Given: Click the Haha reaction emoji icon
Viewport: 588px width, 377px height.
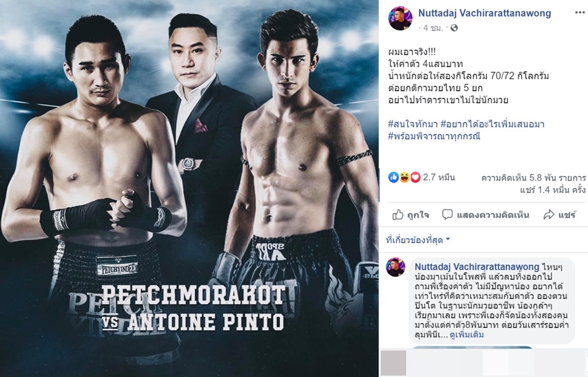Looking at the screenshot, I should pos(405,177).
